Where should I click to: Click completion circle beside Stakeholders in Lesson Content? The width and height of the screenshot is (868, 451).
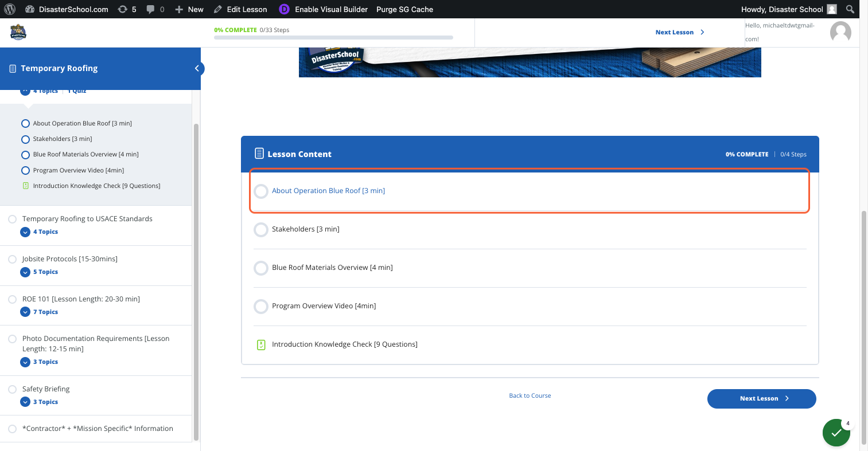point(261,229)
